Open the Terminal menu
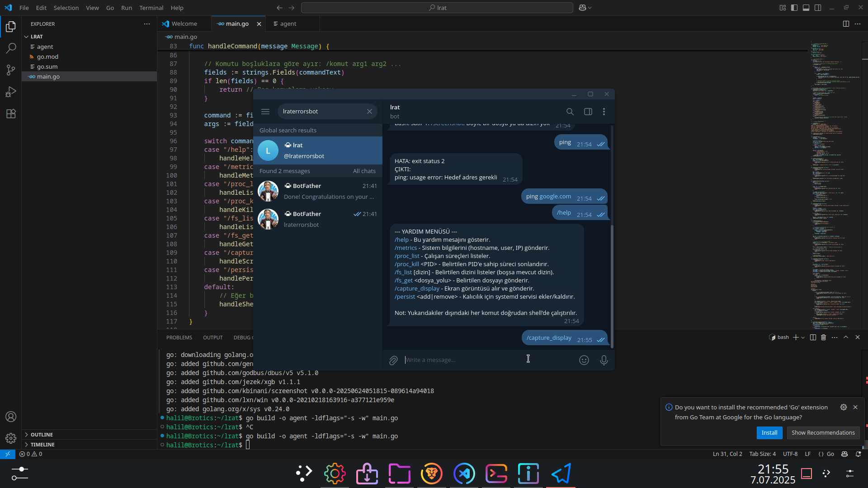The image size is (868, 488). click(151, 8)
